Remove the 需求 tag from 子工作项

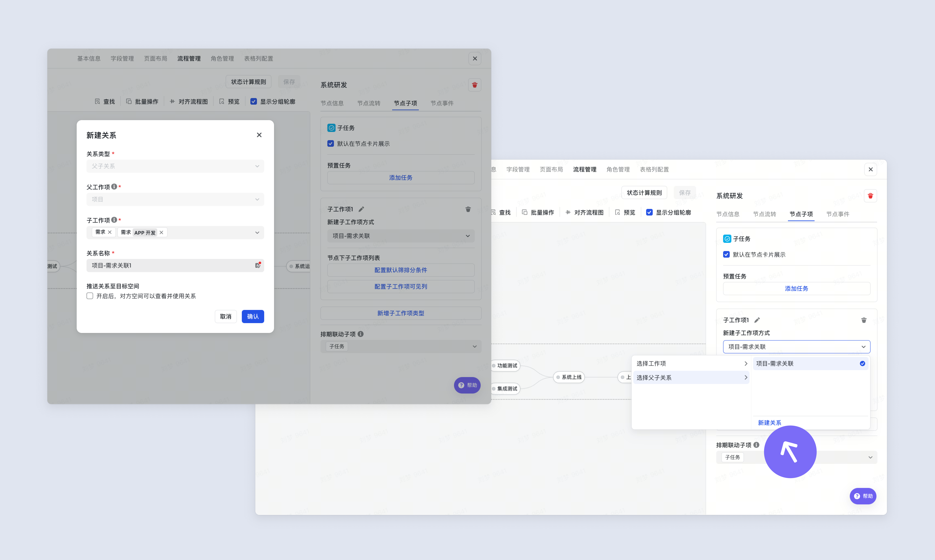[110, 232]
